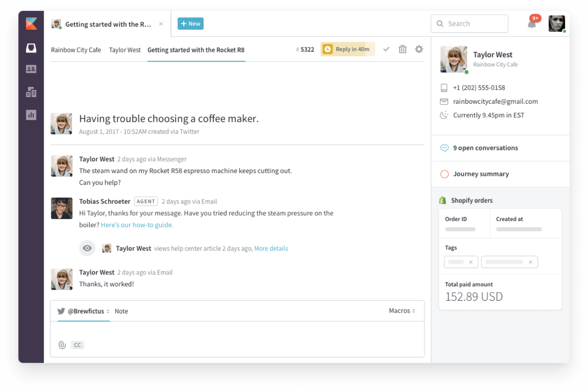Select the Getting started with the Rocket R8 breadcrumb tab

point(196,50)
